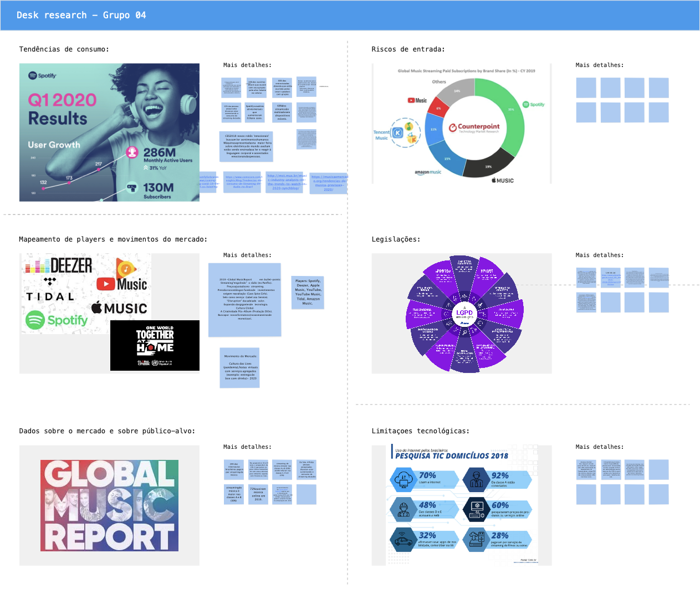Select the purple LGPD wheel diagram
This screenshot has width=700, height=594.
tap(464, 314)
